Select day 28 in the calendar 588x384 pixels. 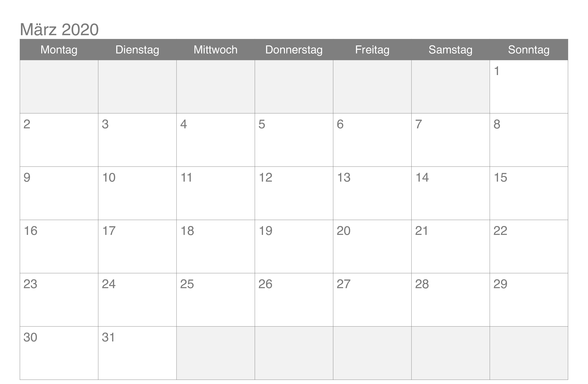450,300
